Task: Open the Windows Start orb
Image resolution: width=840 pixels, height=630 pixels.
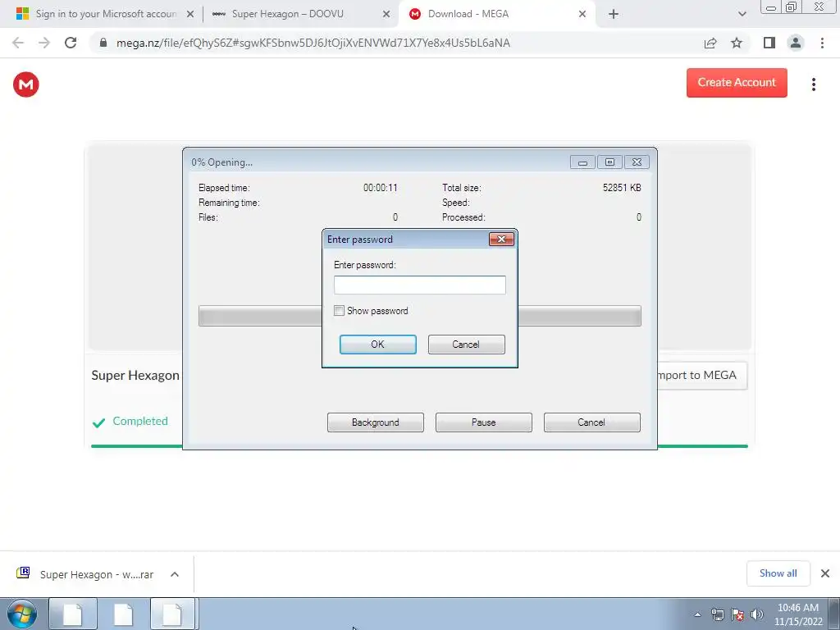Action: [22, 614]
